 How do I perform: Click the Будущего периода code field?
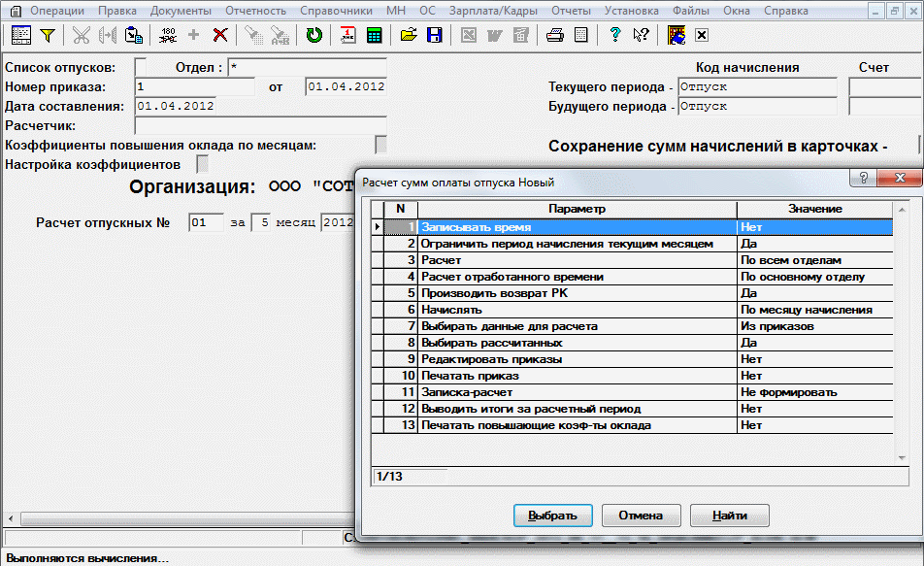click(x=757, y=106)
